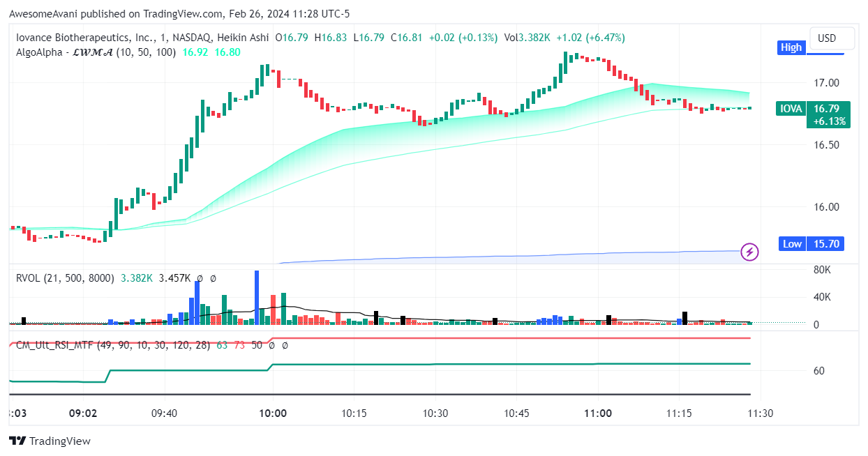Click the Low 15.70 price label
This screenshot has width=868, height=456.
point(813,244)
